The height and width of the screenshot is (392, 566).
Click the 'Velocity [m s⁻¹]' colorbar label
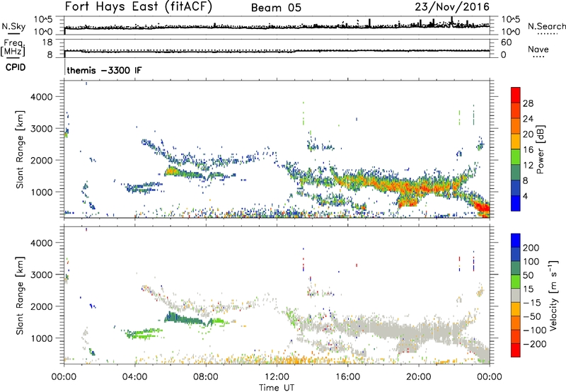(553, 295)
